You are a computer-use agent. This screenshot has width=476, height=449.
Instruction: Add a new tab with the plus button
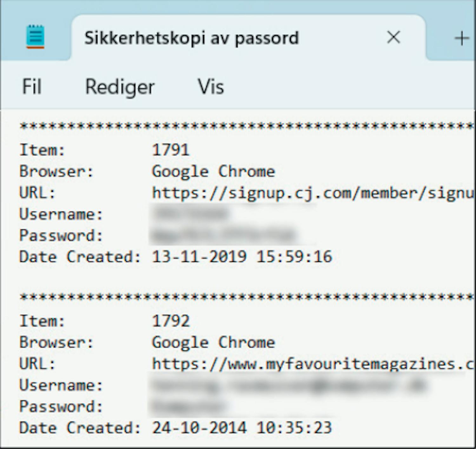[x=462, y=38]
